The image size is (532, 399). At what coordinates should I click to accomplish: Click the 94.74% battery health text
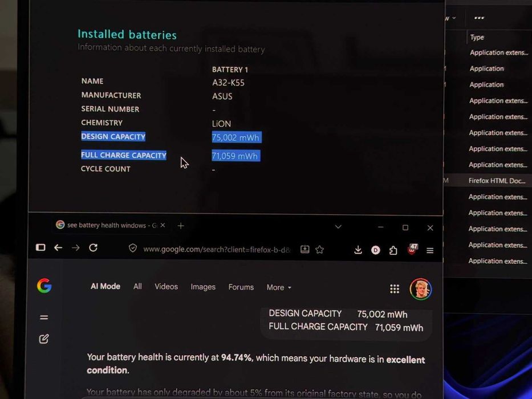[237, 357]
